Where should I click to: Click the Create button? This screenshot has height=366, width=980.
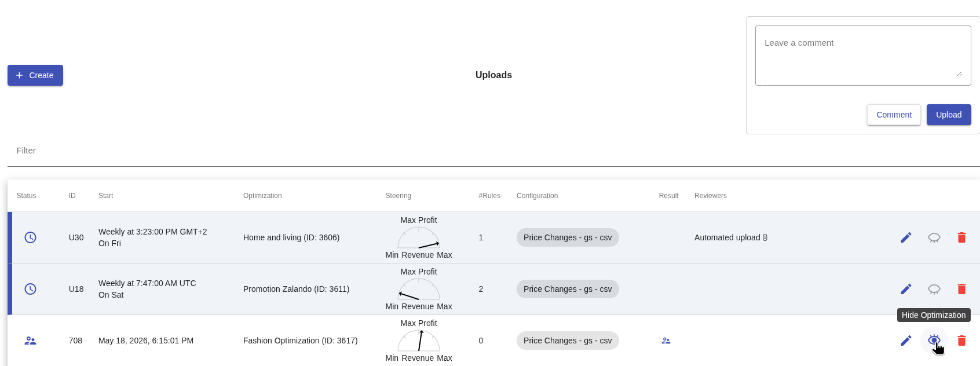pos(35,75)
